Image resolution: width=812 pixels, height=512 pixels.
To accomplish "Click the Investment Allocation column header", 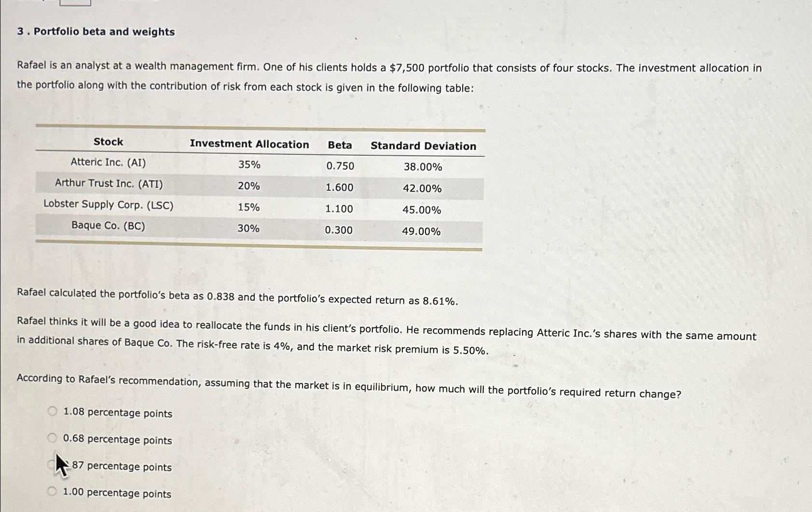I will [249, 144].
